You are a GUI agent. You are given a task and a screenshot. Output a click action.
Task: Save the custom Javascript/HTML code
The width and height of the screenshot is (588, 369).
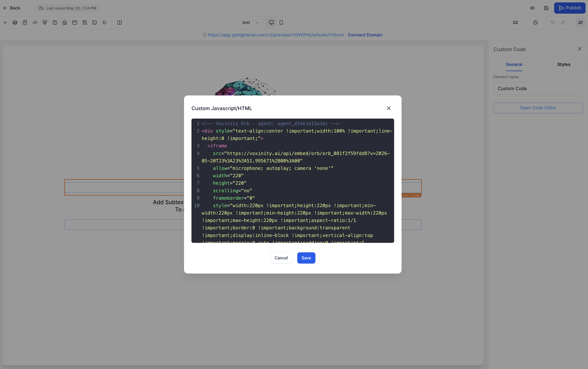point(306,258)
